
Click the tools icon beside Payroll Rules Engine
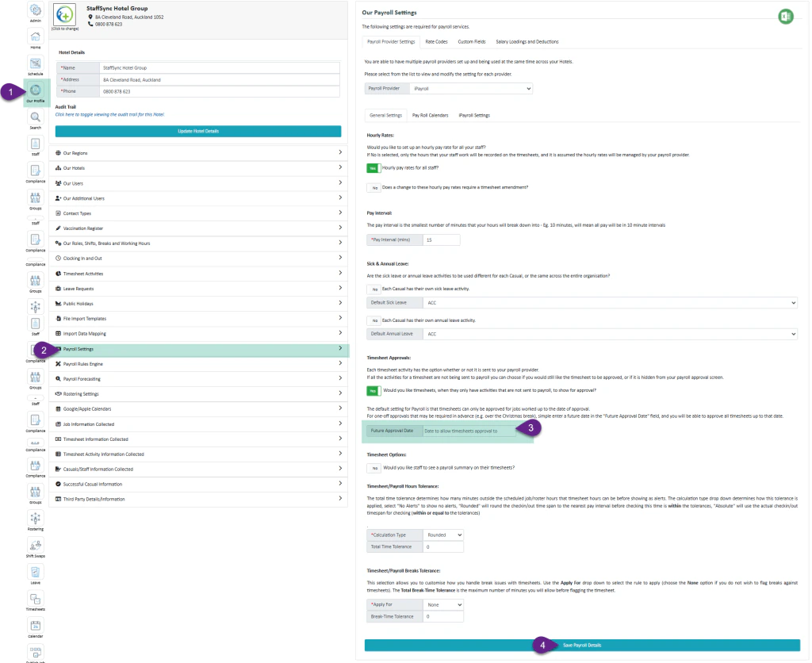(59, 363)
